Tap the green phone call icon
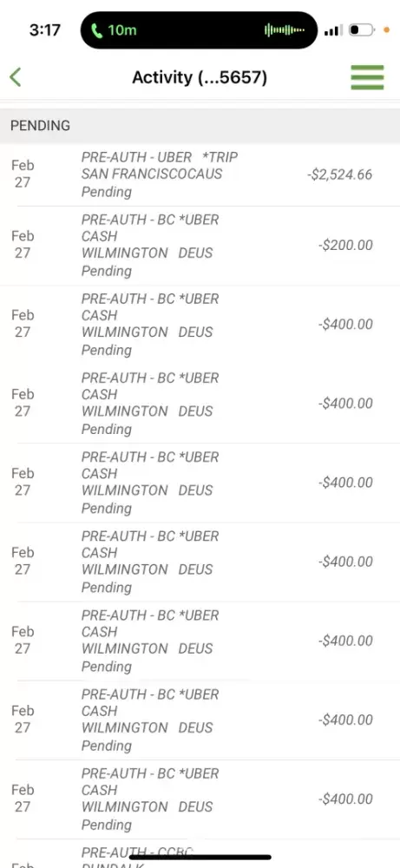The height and width of the screenshot is (868, 400). (x=97, y=30)
